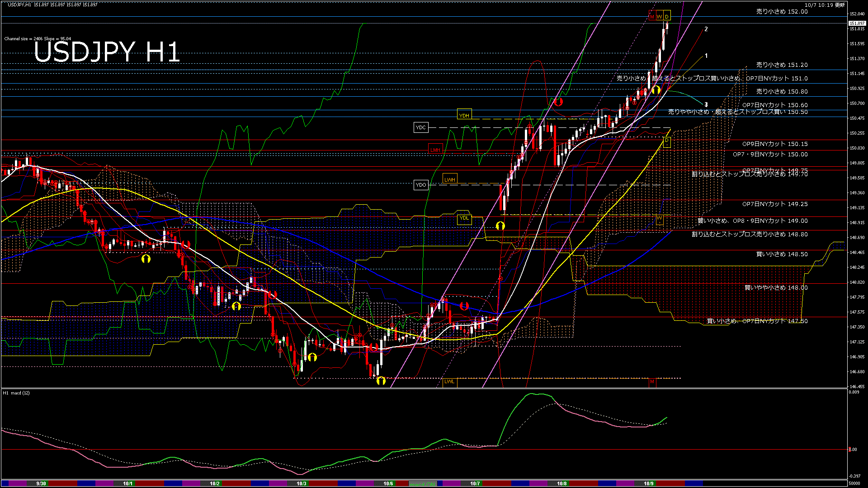868x488 pixels.
Task: Select the orange LWH last-week-high label
Action: pyautogui.click(x=449, y=179)
